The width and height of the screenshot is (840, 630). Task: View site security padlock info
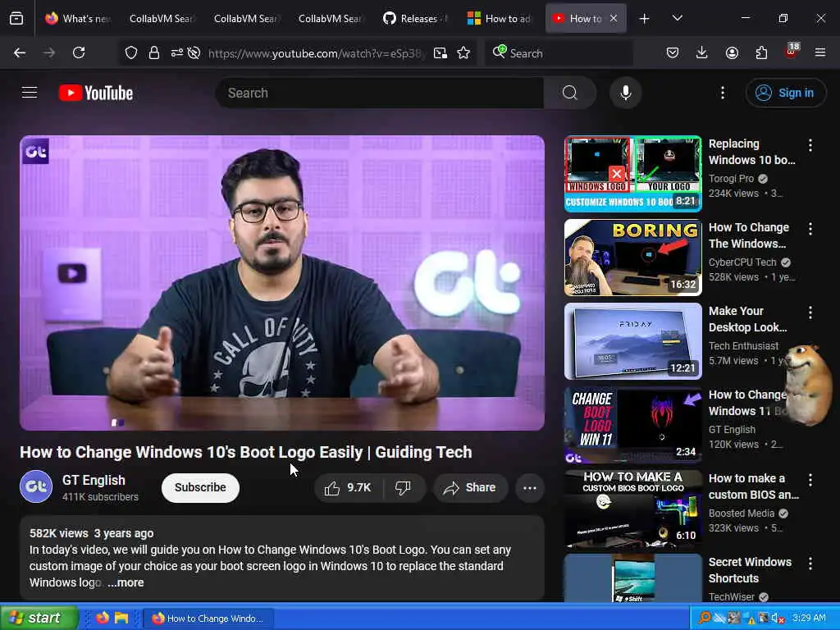click(154, 52)
